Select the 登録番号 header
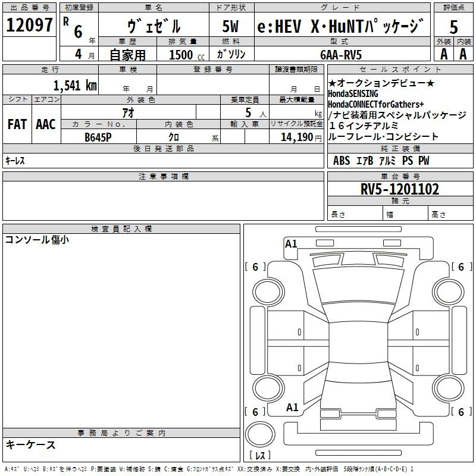This screenshot has height=476, width=476. [x=213, y=69]
